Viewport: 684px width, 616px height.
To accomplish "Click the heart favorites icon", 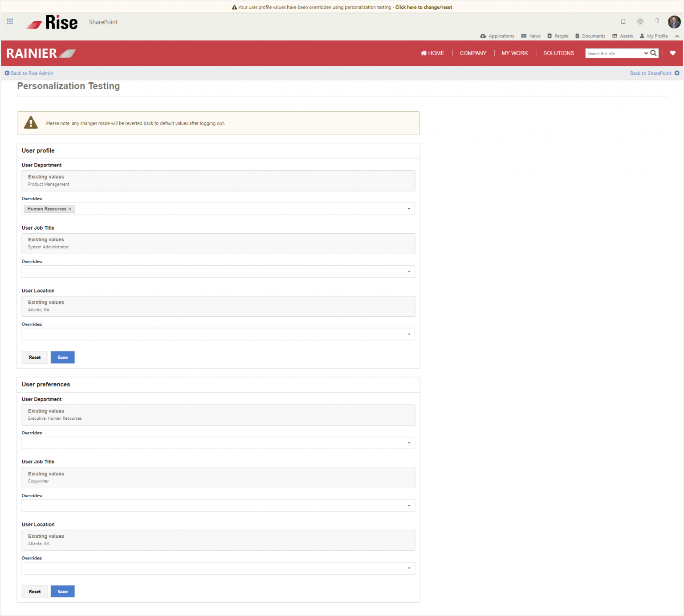I will [672, 53].
